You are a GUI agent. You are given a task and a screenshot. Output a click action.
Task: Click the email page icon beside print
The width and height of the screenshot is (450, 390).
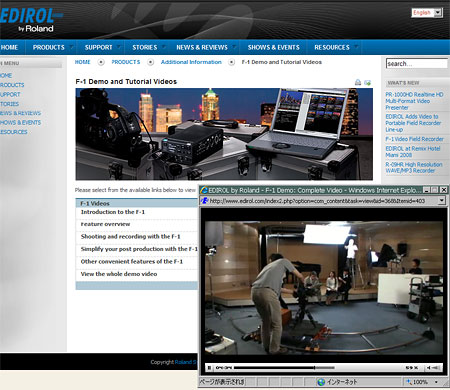click(368, 82)
